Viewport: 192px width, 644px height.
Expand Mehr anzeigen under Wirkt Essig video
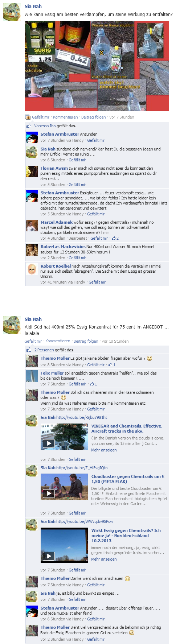coord(104,559)
